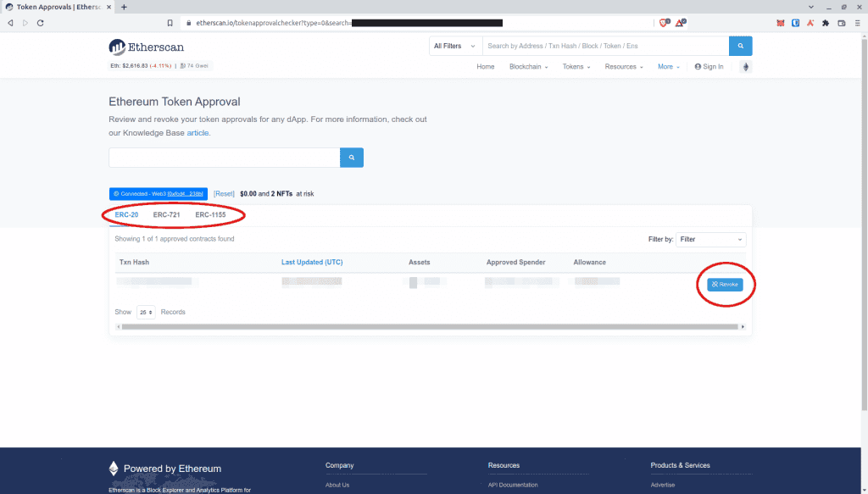Click the magnifier button on the header search bar

coord(739,46)
